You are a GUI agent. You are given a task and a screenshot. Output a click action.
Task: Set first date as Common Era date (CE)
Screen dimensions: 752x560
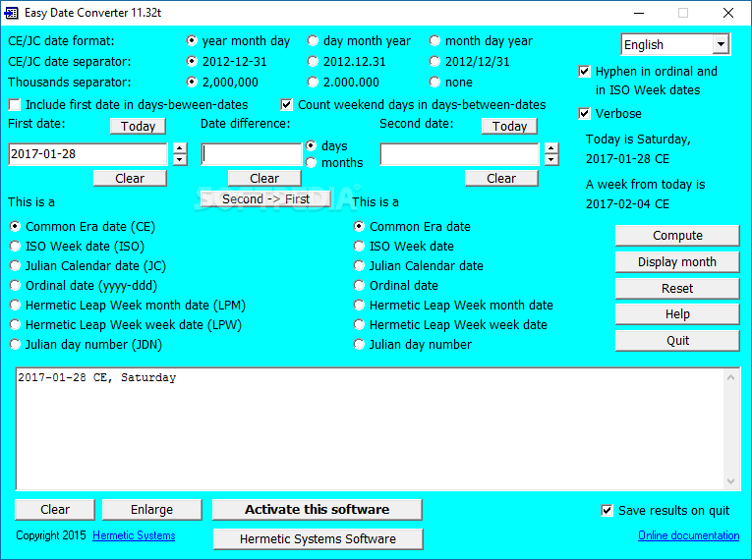[16, 227]
